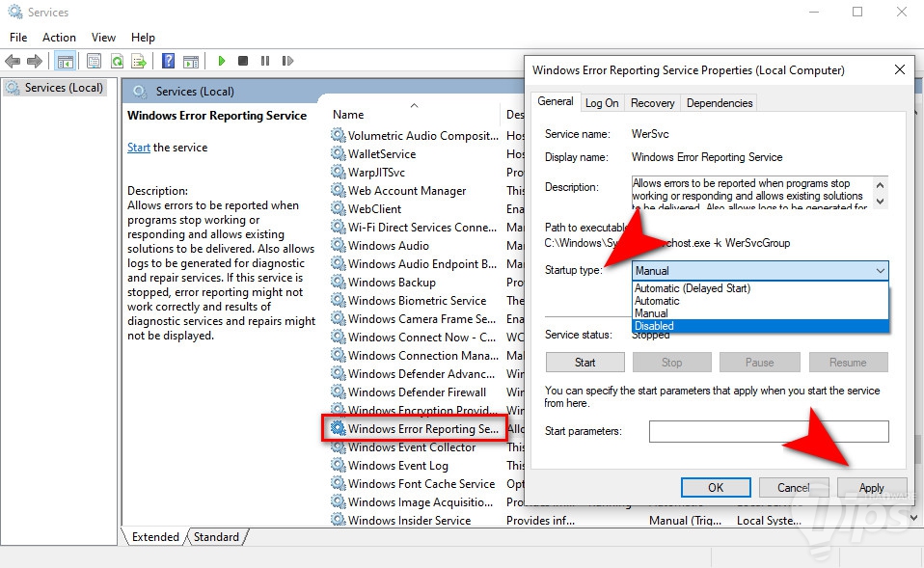Viewport: 924px width, 568px height.
Task: Switch to the Standard view tab
Action: [x=216, y=537]
